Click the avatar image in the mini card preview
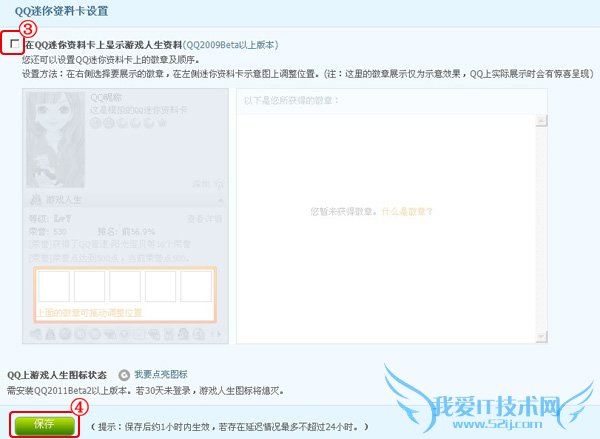This screenshot has height=439, width=600. [x=55, y=139]
